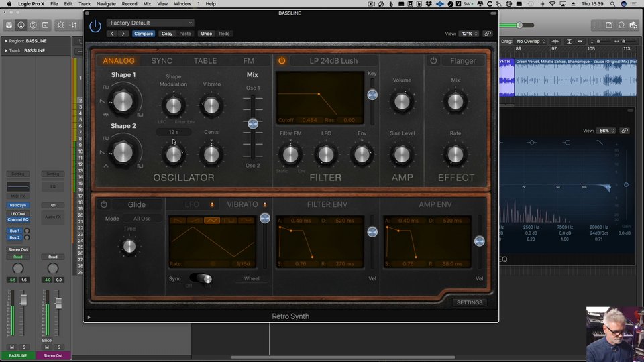
Task: Open the Toolbar display icon
Action: pyautogui.click(x=45, y=25)
